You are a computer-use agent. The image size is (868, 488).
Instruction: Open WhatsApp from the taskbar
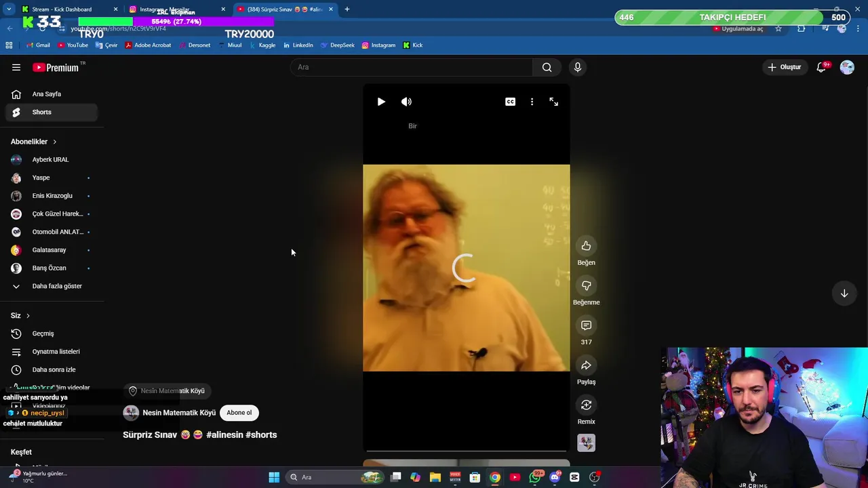pyautogui.click(x=535, y=477)
